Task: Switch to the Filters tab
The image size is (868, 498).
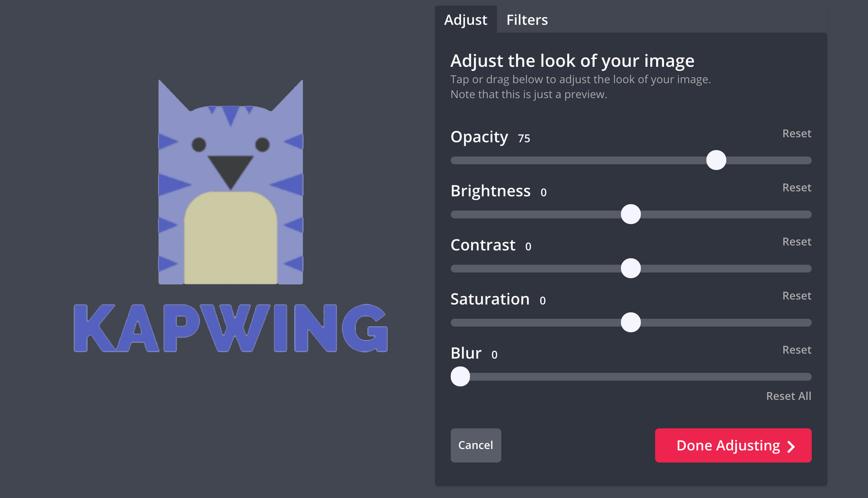Action: point(527,19)
